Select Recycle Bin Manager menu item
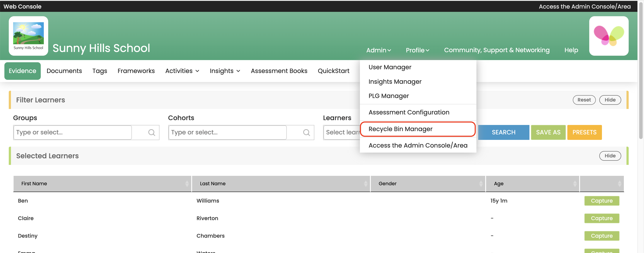644x253 pixels. 400,129
